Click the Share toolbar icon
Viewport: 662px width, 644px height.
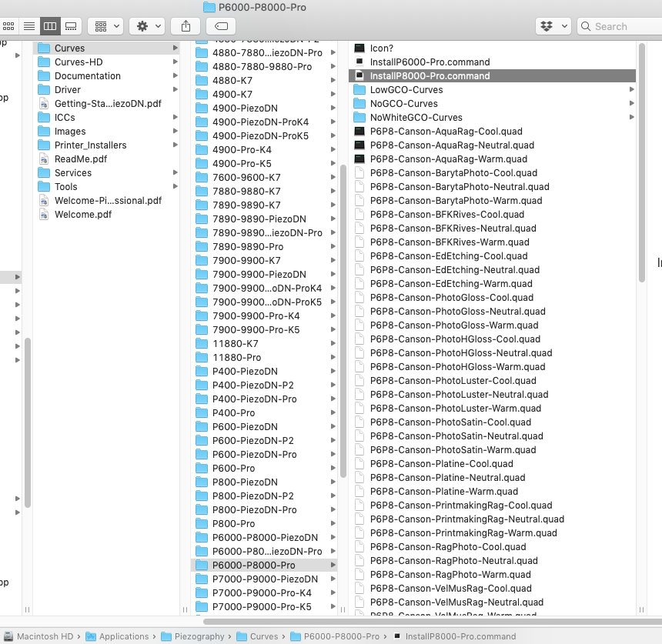tap(186, 26)
